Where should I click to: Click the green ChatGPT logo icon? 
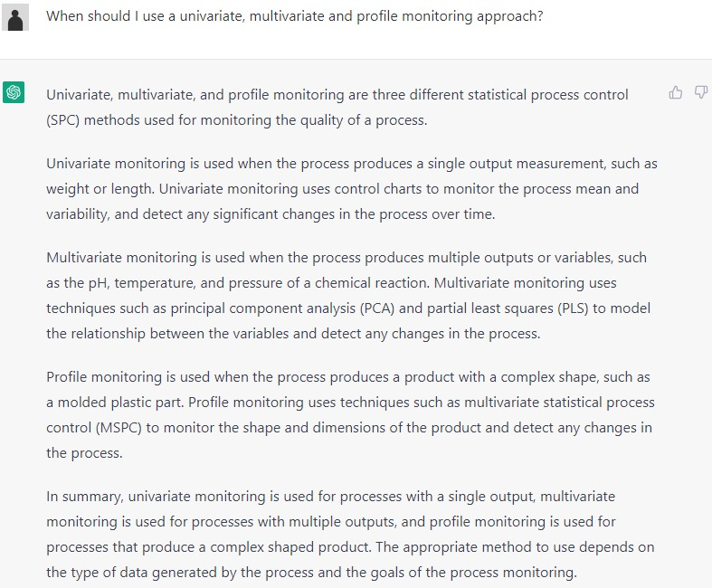coord(14,92)
